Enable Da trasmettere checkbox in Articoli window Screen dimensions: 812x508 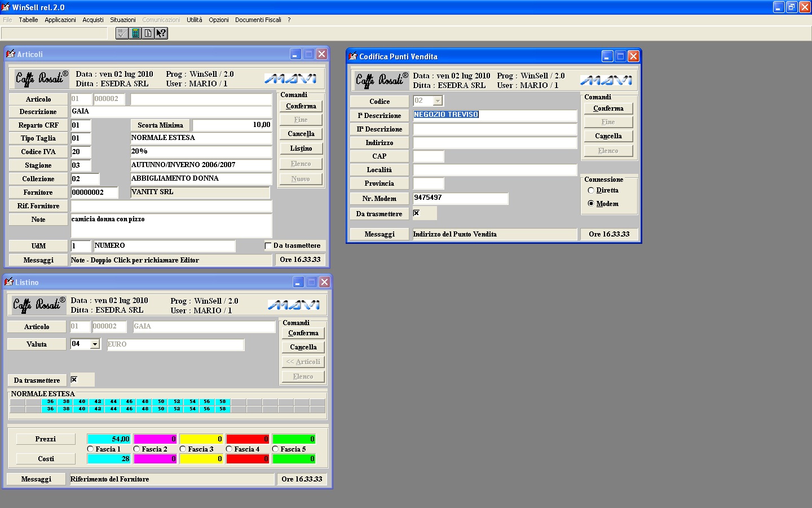pos(268,246)
